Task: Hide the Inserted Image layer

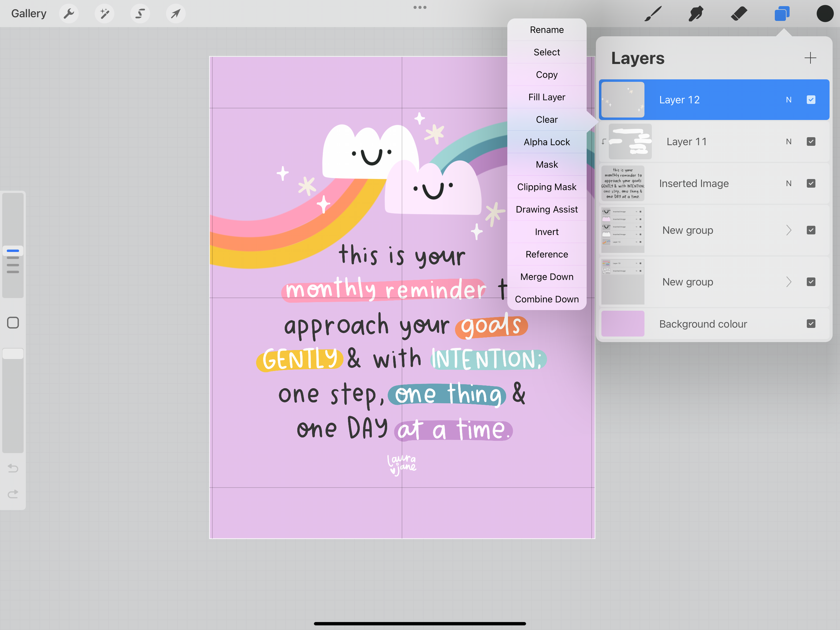Action: pyautogui.click(x=811, y=183)
